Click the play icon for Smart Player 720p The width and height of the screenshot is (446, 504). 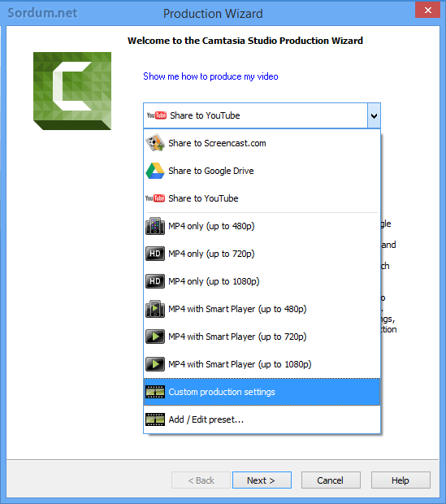pos(155,337)
